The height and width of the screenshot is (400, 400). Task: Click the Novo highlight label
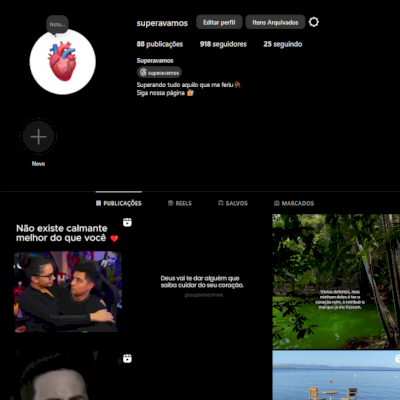click(x=38, y=164)
